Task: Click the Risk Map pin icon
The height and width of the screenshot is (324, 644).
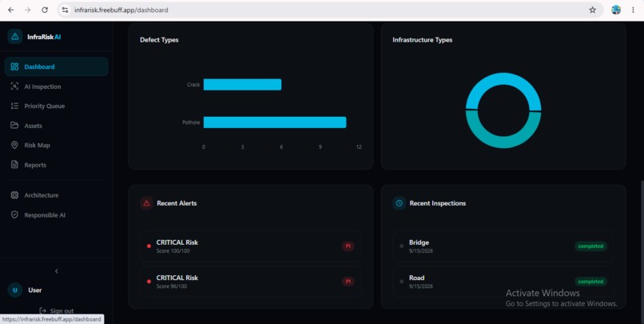Action: [14, 145]
